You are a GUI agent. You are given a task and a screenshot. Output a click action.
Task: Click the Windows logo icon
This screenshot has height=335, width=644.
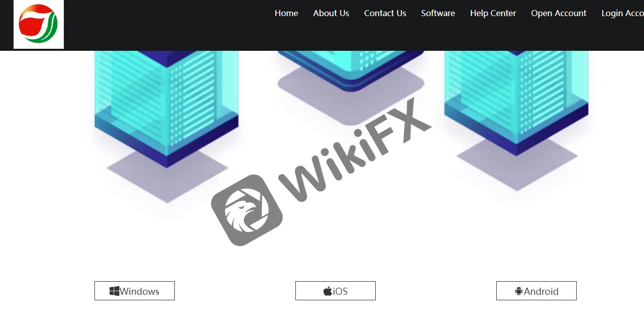[115, 291]
